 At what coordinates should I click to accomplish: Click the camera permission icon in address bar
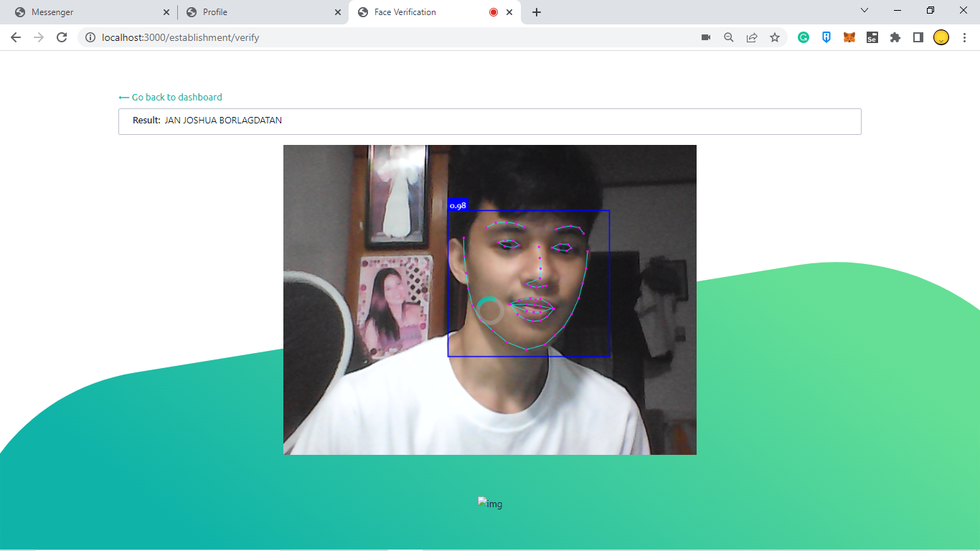pyautogui.click(x=706, y=37)
